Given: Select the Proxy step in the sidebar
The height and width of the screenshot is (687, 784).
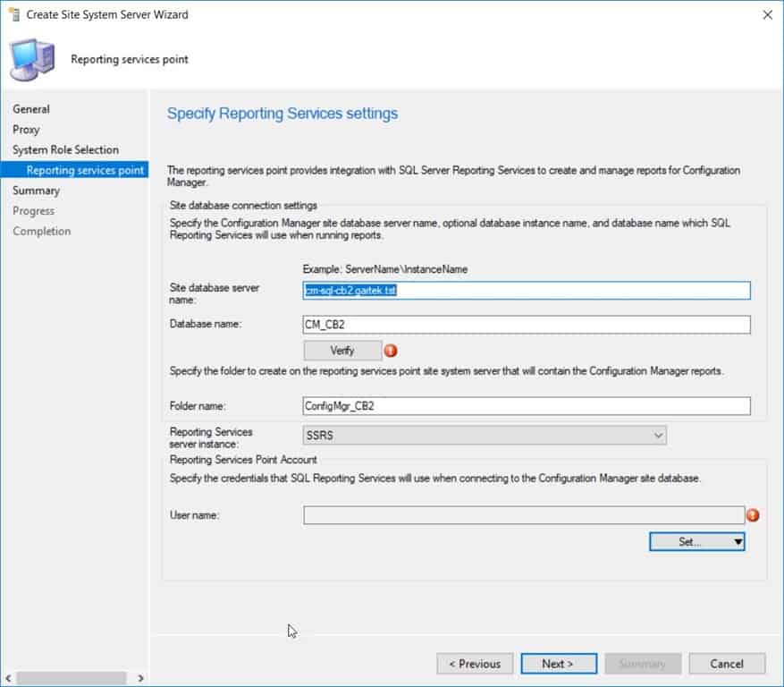Looking at the screenshot, I should pos(25,129).
